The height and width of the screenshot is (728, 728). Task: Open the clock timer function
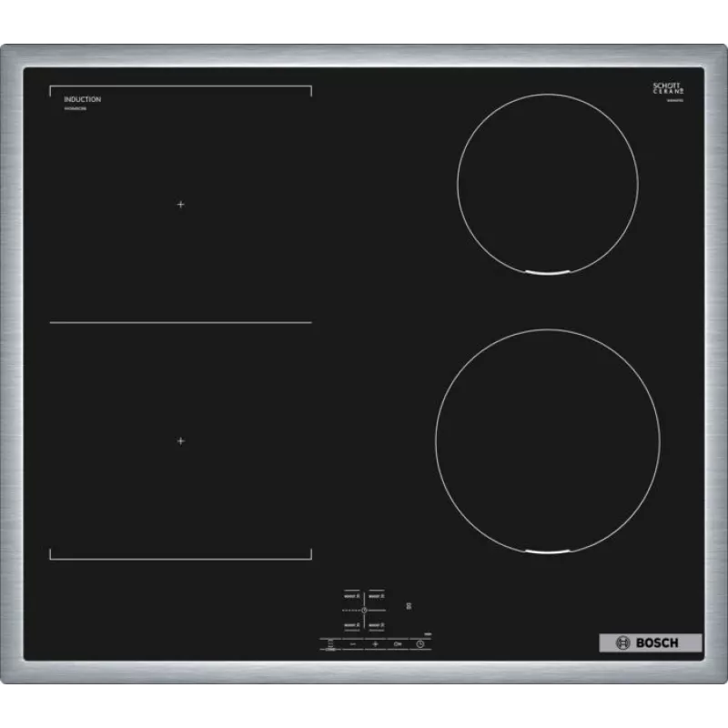(420, 644)
